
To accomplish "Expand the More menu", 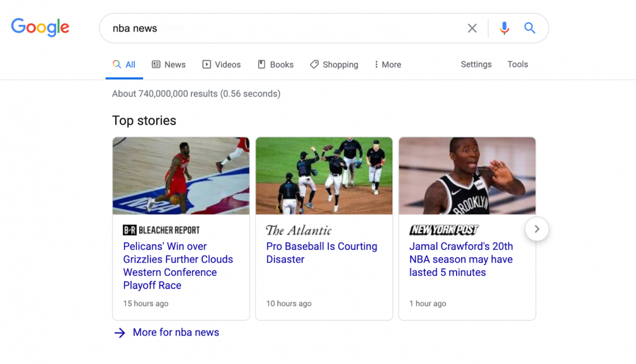I will 388,64.
